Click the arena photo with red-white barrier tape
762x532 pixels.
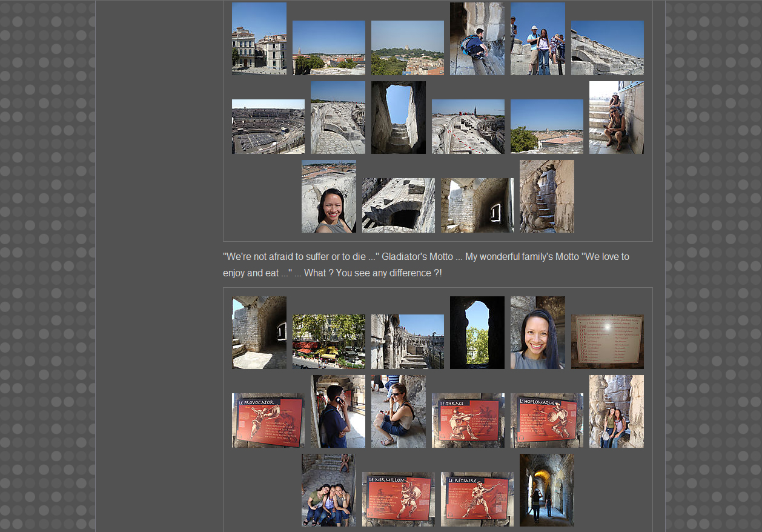468,126
